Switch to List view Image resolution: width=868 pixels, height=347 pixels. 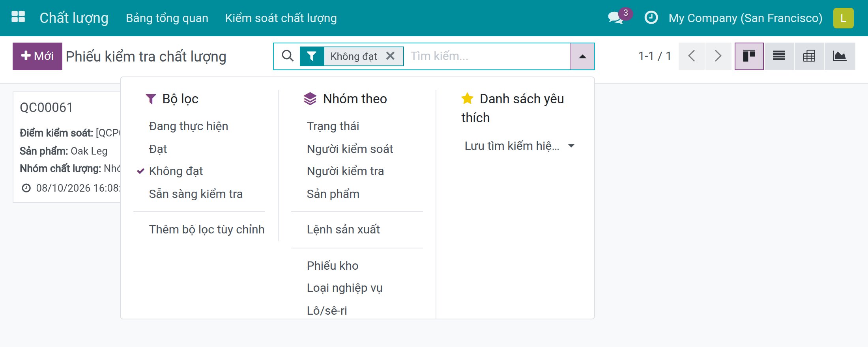pos(779,56)
